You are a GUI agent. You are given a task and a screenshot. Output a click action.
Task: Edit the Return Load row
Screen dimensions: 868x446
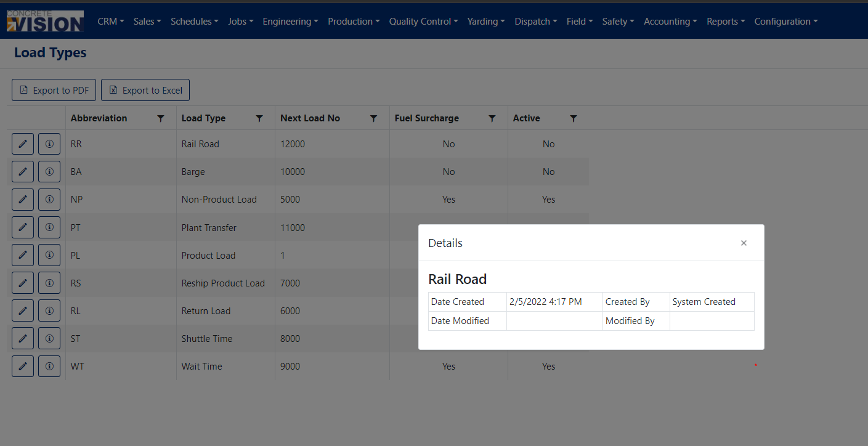point(23,310)
